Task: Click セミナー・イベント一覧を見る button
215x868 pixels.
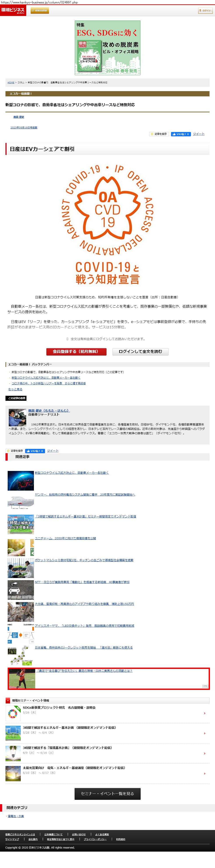Action: point(108,794)
